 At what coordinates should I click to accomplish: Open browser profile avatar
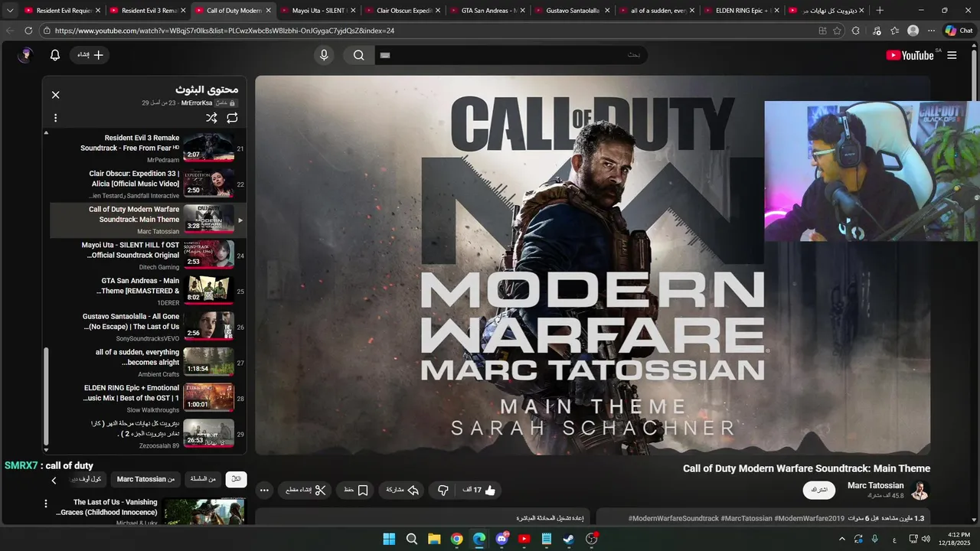(913, 31)
